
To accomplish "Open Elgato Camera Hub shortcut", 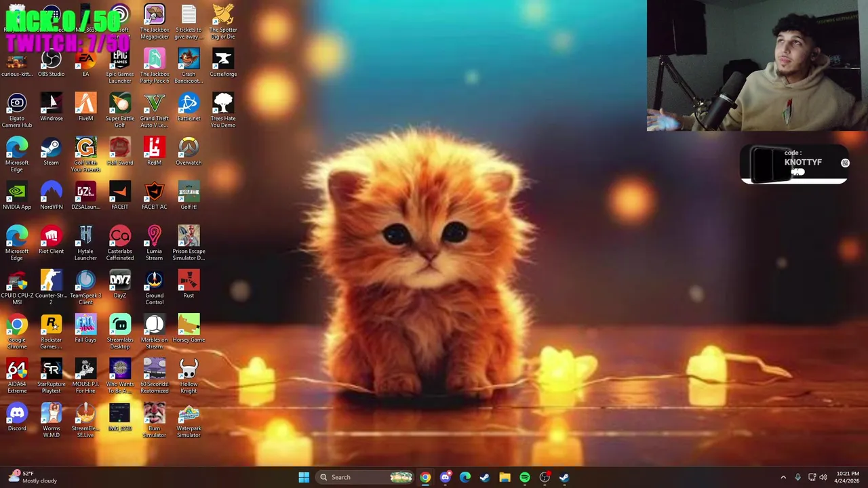I will [x=17, y=110].
